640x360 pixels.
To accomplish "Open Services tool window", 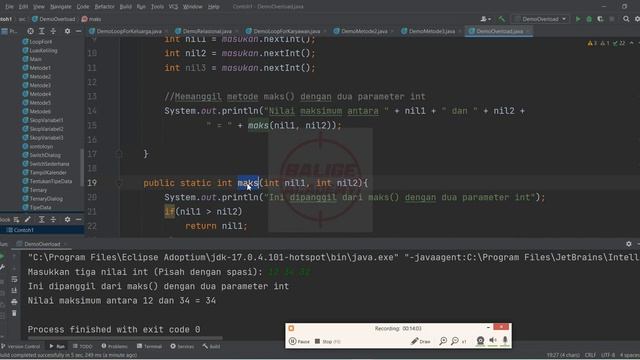I will (182, 346).
